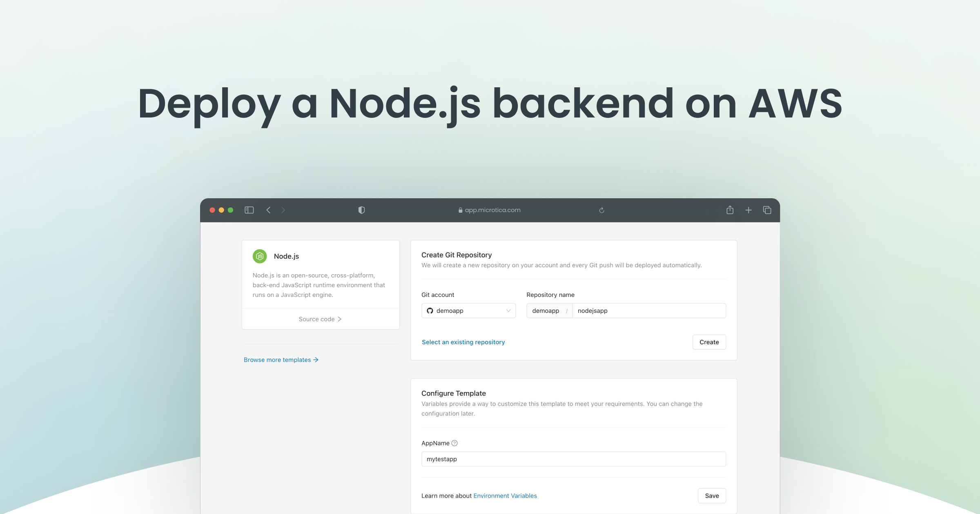Click the Create button
Screen dimensions: 980x514
[x=709, y=342]
